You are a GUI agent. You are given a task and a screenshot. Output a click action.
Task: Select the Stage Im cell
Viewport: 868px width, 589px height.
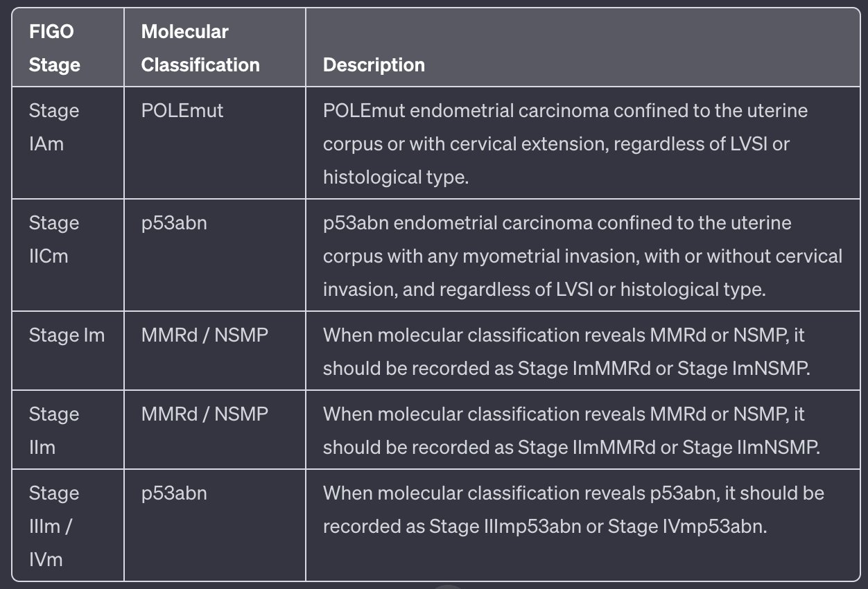coord(67,335)
